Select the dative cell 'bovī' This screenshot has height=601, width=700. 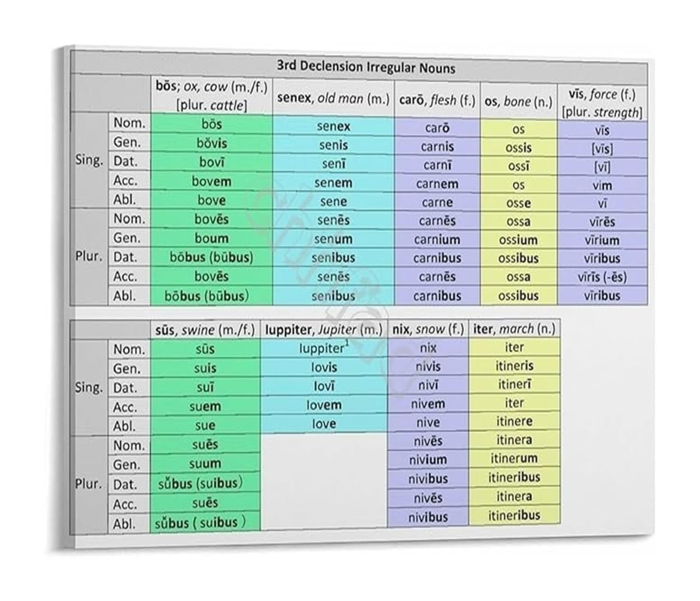(x=211, y=162)
